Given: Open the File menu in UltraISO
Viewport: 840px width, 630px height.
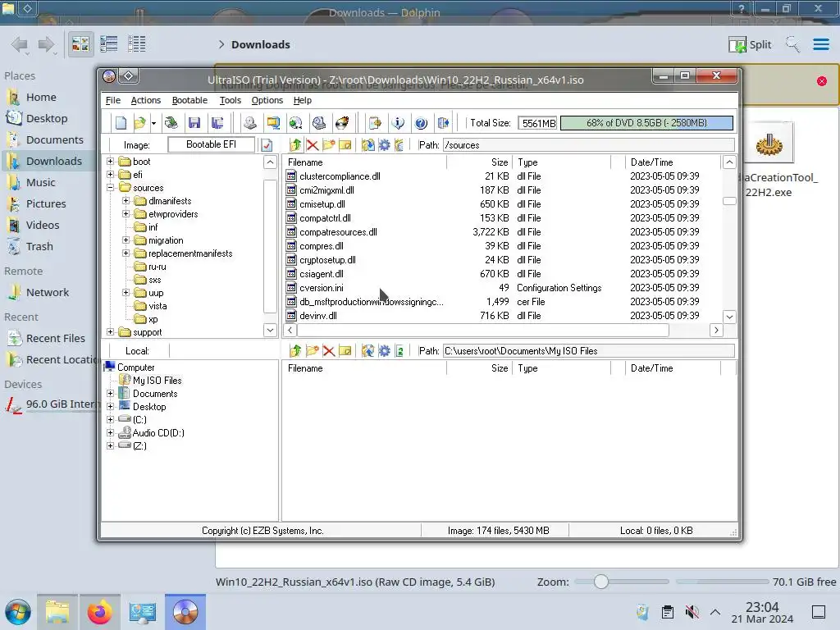Looking at the screenshot, I should click(113, 100).
